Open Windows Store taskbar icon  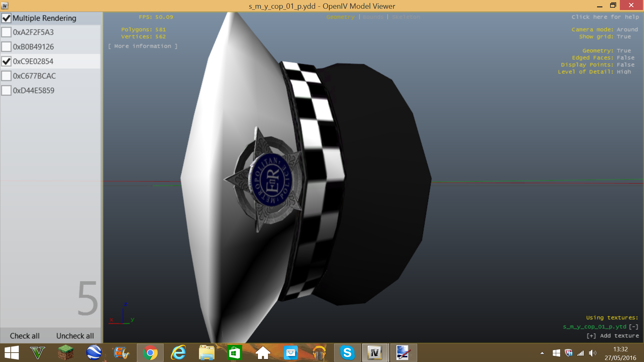click(x=234, y=353)
